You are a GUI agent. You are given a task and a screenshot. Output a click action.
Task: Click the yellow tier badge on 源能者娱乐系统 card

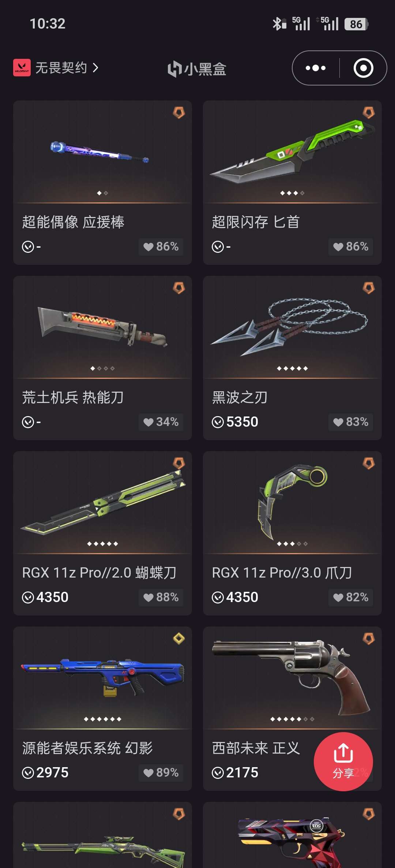(x=179, y=639)
